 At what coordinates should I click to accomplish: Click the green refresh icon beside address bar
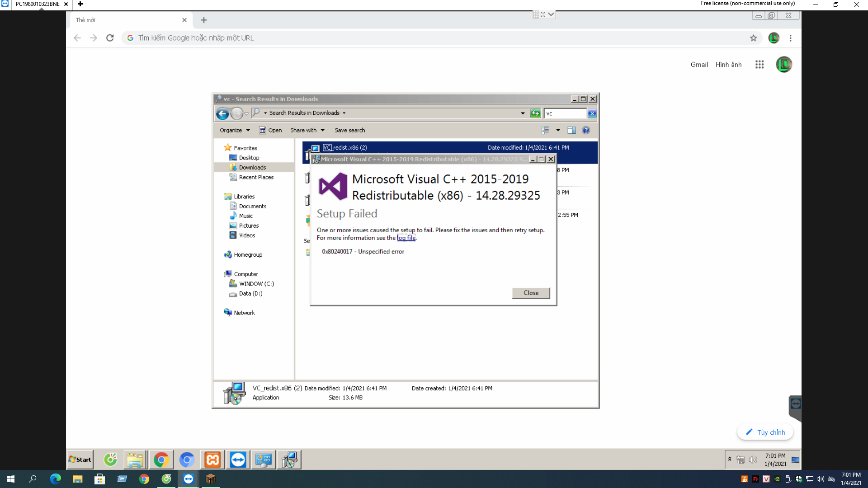click(535, 113)
